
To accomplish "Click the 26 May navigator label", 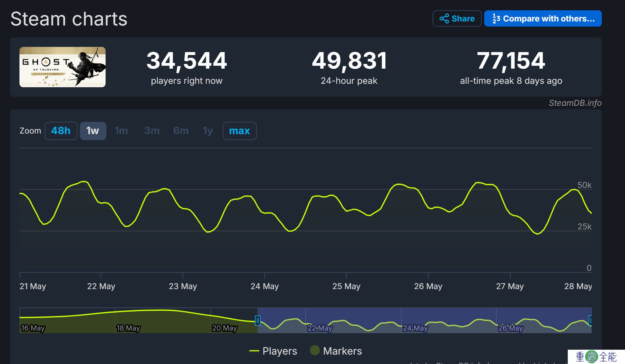I will (x=511, y=328).
